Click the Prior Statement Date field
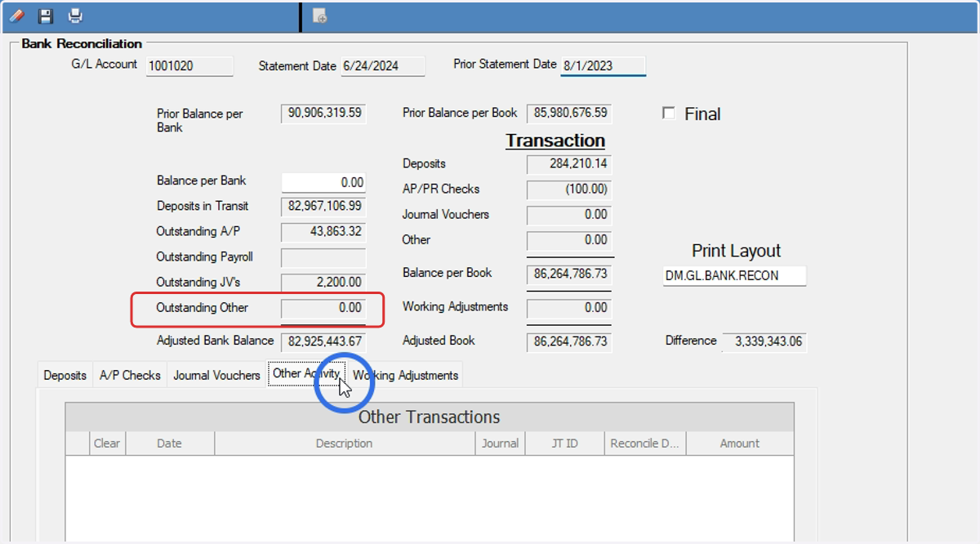980x544 pixels. click(x=604, y=66)
